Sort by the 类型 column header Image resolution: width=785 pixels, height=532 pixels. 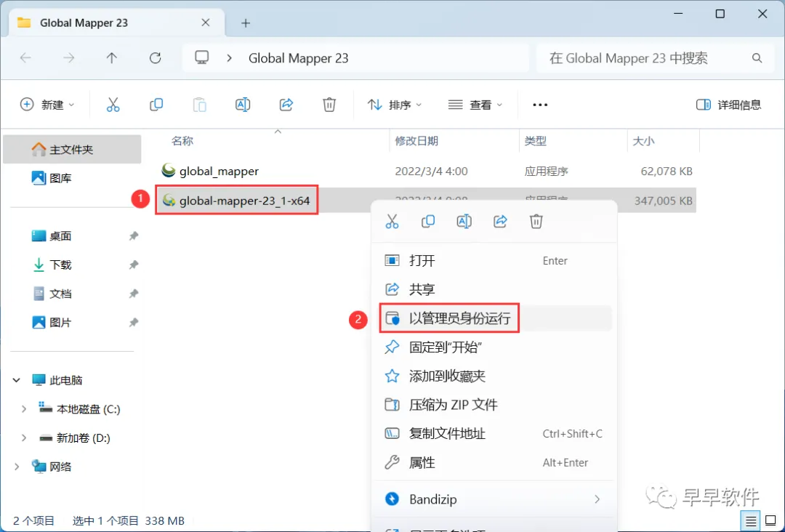coord(535,141)
